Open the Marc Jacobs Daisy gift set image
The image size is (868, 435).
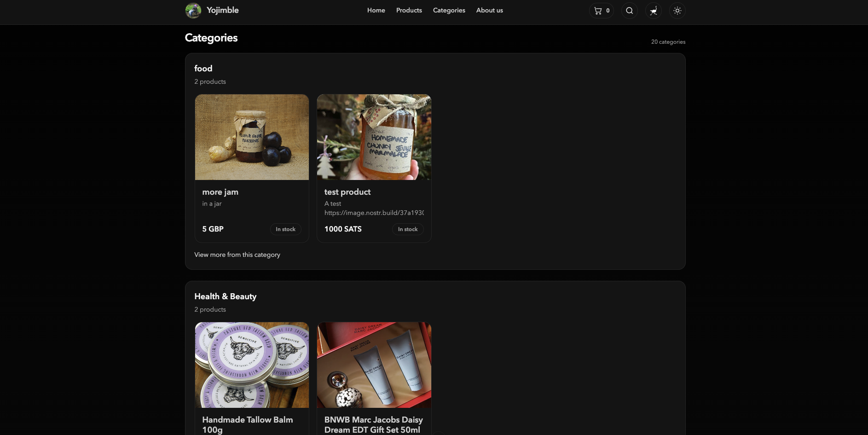coord(374,365)
